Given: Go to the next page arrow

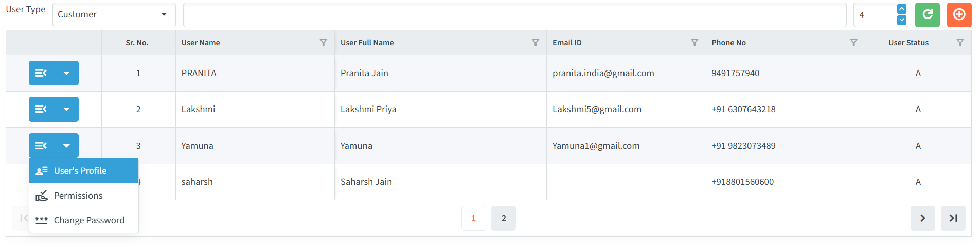Looking at the screenshot, I should tap(923, 218).
